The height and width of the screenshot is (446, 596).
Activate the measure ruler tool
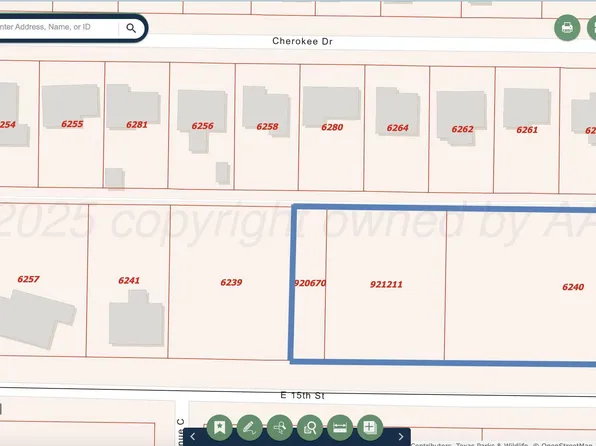pos(340,427)
